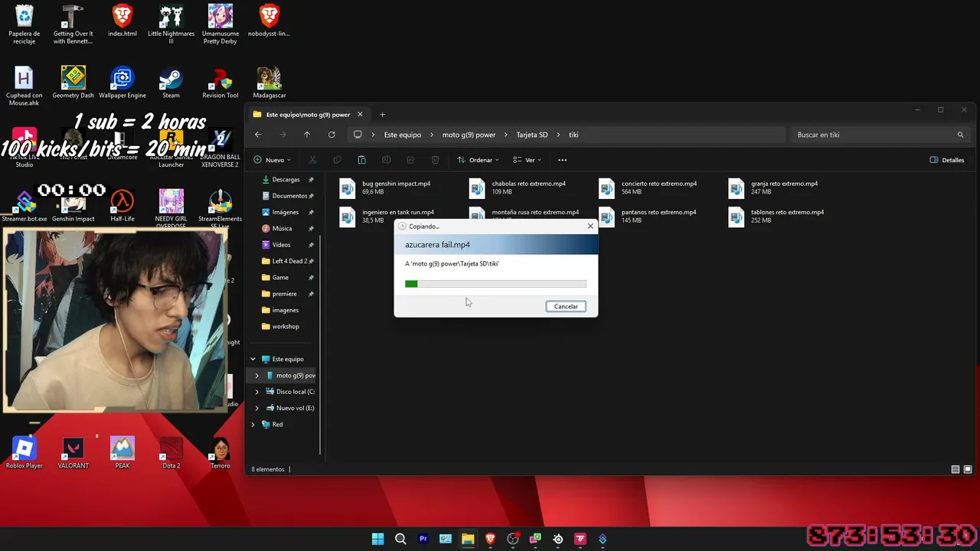Open the workshop sidebar folder
This screenshot has width=980, height=551.
(280, 327)
